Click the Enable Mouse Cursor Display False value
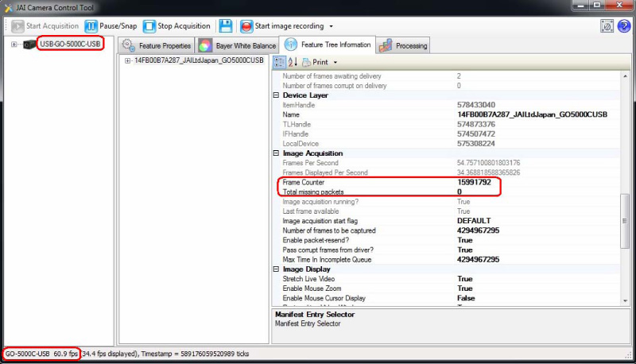The width and height of the screenshot is (636, 364). 466,298
